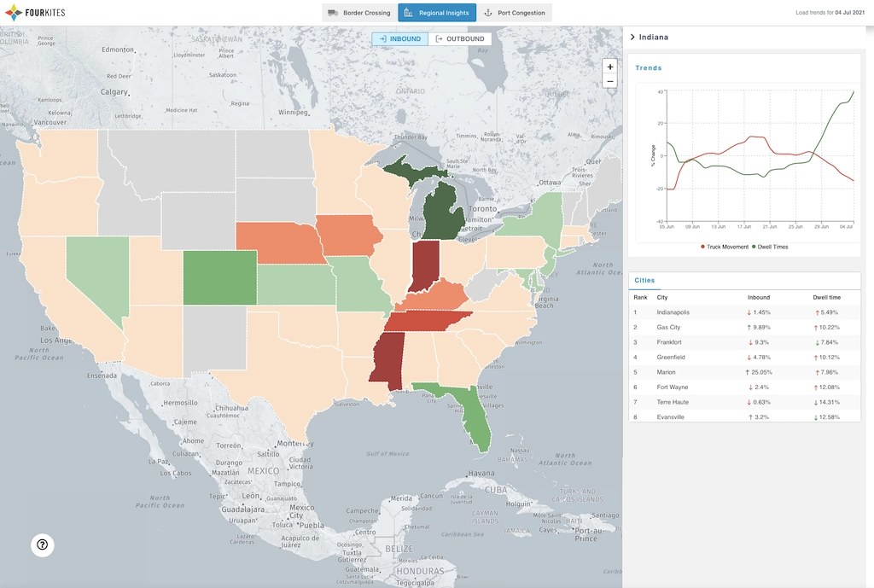The height and width of the screenshot is (588, 874).
Task: Click the anchor icon on Port Congestion
Action: 488,13
